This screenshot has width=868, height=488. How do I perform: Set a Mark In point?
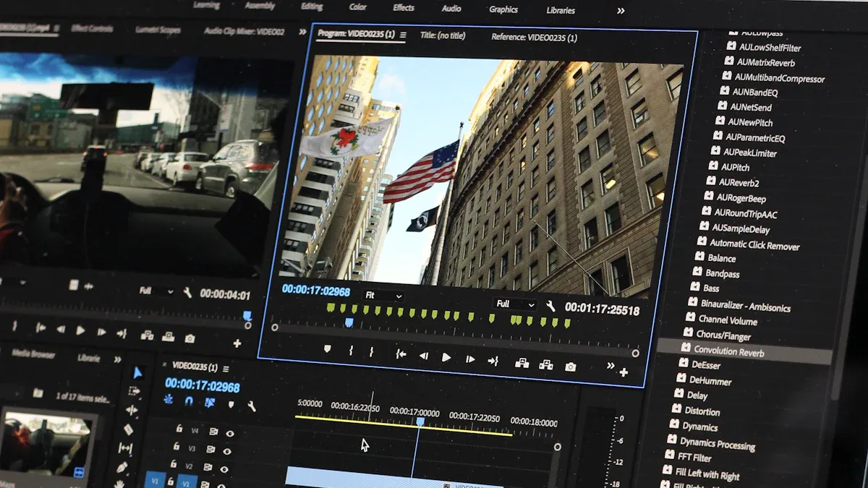349,352
